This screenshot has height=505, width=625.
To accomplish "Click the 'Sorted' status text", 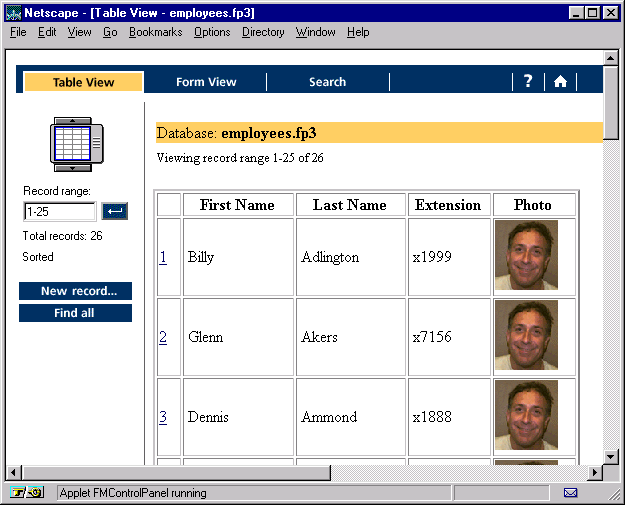I will click(38, 257).
